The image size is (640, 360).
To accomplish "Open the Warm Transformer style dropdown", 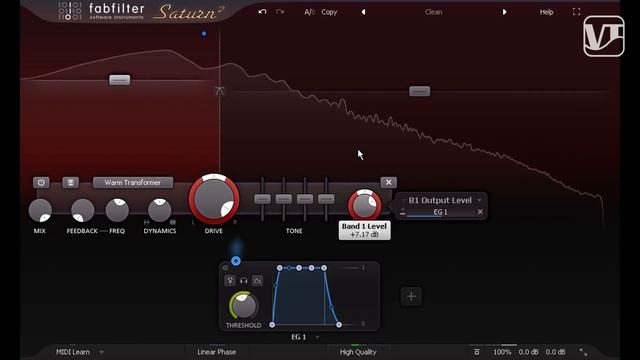I will click(x=133, y=182).
